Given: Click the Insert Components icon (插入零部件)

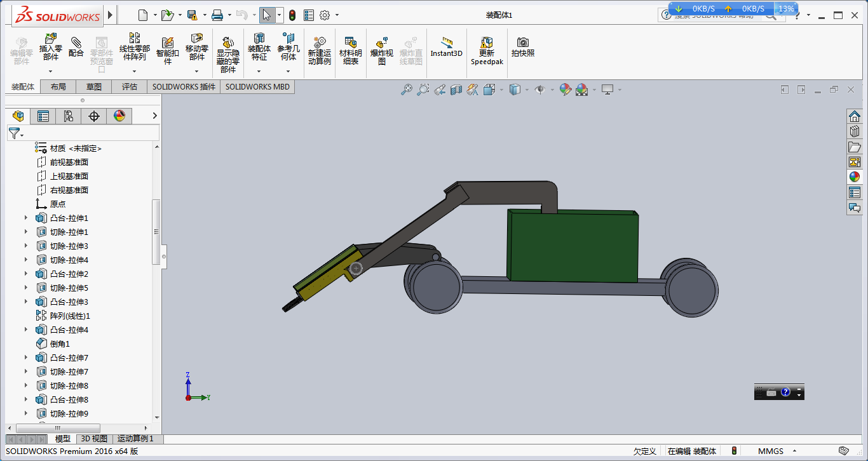Looking at the screenshot, I should 51,39.
